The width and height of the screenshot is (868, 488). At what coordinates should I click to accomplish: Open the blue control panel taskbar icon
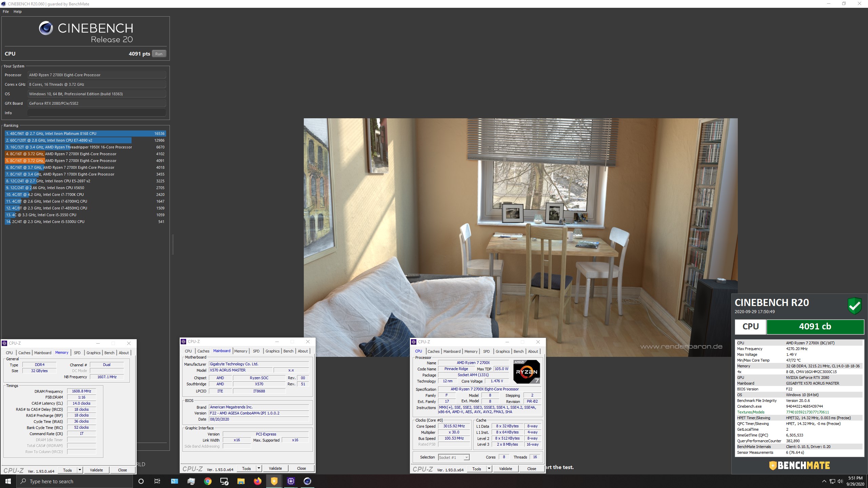[174, 481]
